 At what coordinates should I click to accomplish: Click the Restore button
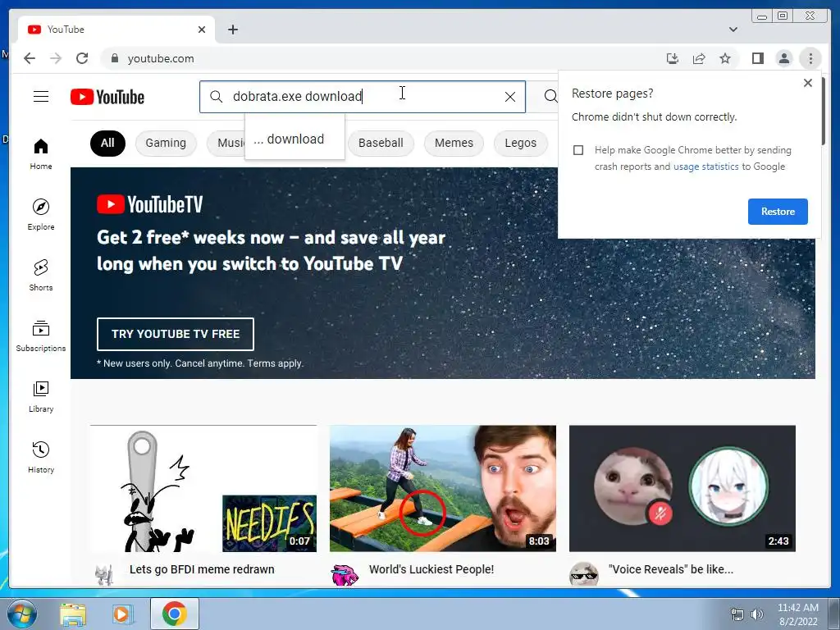tap(778, 212)
